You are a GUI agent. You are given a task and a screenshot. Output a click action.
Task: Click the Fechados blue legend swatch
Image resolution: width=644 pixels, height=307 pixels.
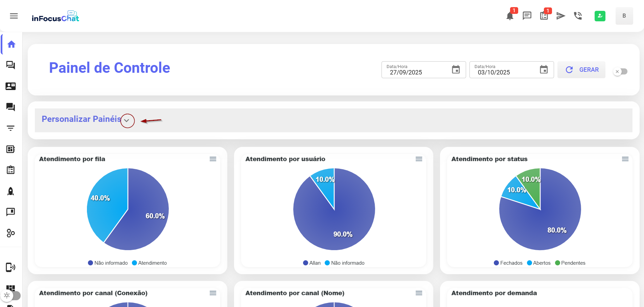[x=496, y=263]
